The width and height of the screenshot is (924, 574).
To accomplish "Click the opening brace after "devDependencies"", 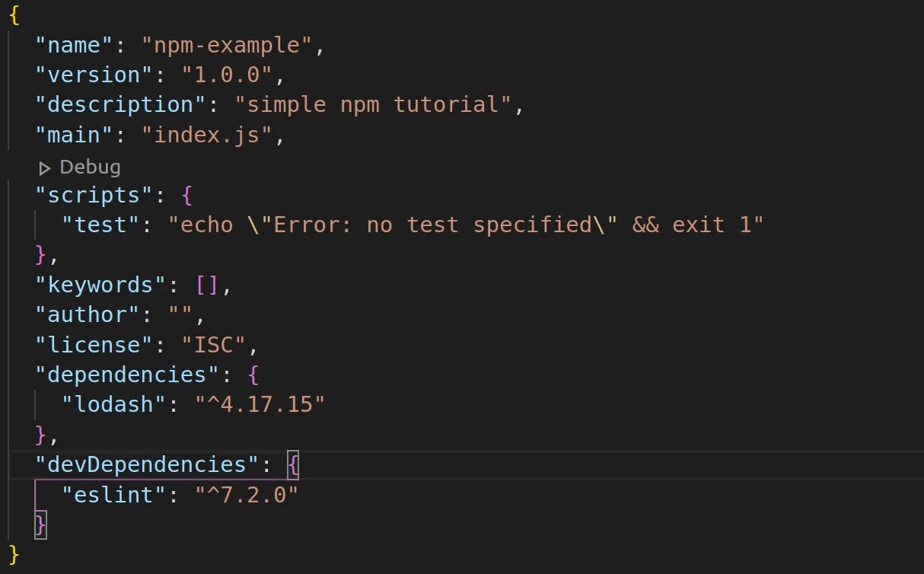I will tap(293, 464).
